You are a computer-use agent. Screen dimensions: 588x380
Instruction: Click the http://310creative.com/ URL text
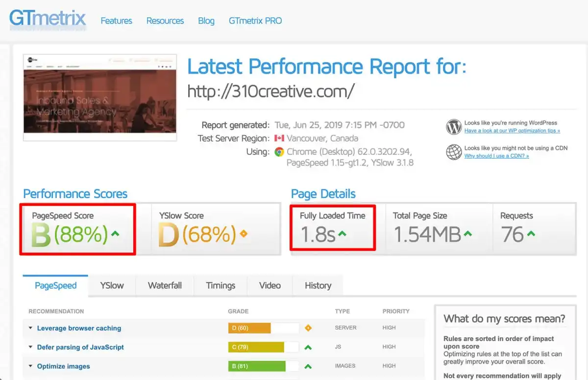(271, 91)
